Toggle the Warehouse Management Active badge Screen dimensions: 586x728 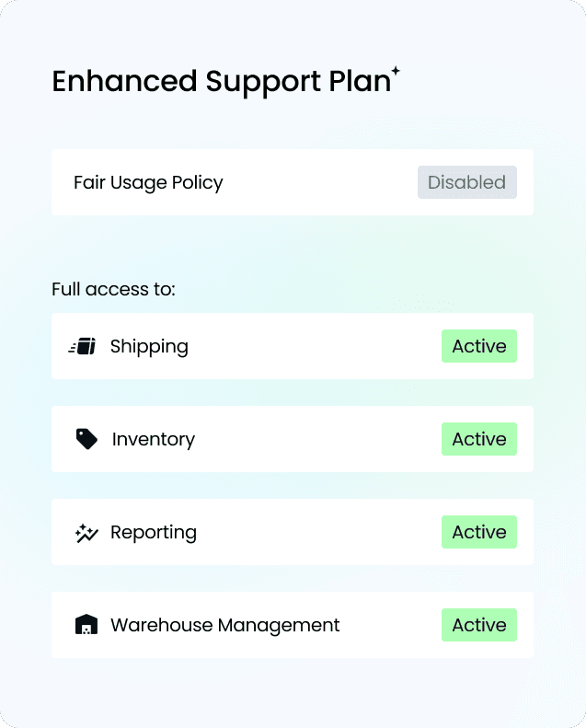tap(479, 625)
